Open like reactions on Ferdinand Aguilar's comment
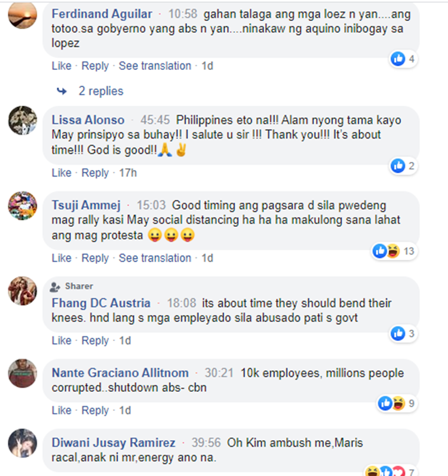Image resolution: width=448 pixels, height=476 pixels. [x=403, y=59]
